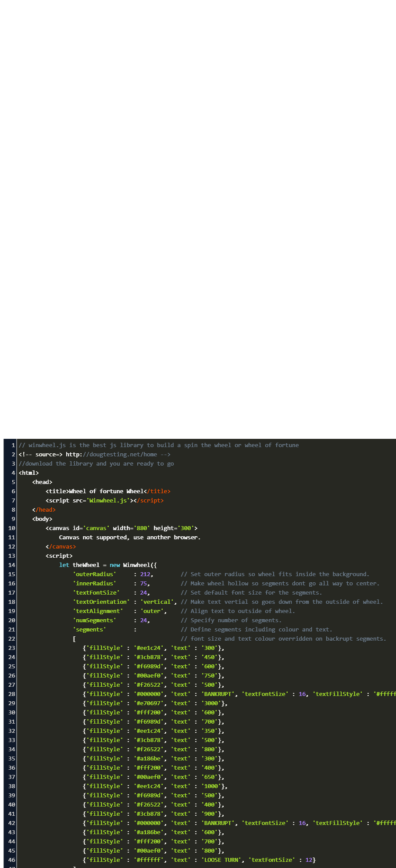
Task: Click the comment about backrupt segments on line 22
Action: pos(284,638)
